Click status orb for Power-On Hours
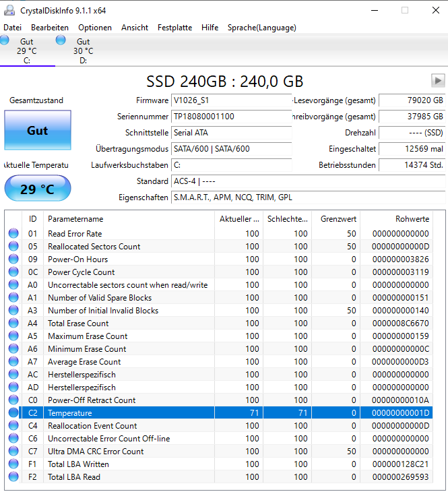This screenshot has width=448, height=494. [x=13, y=259]
